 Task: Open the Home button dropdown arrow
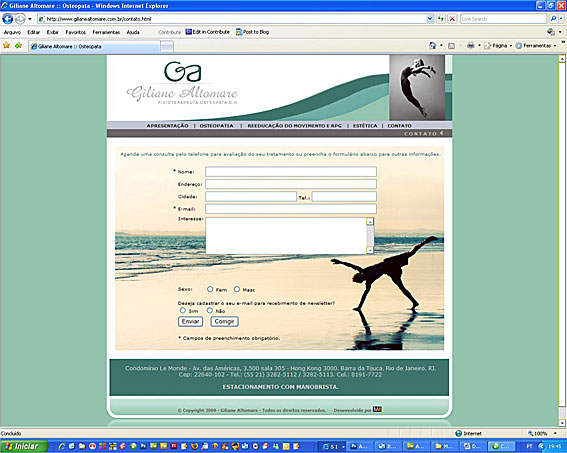[441, 46]
